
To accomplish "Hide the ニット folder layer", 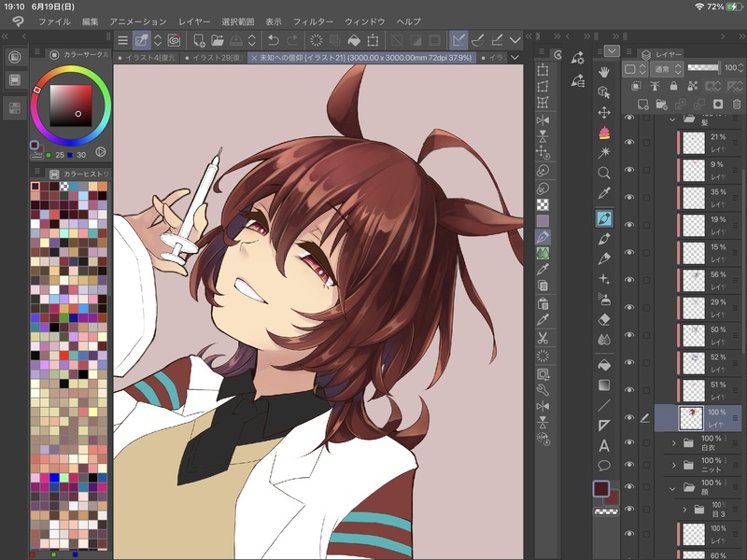I will pos(629,465).
